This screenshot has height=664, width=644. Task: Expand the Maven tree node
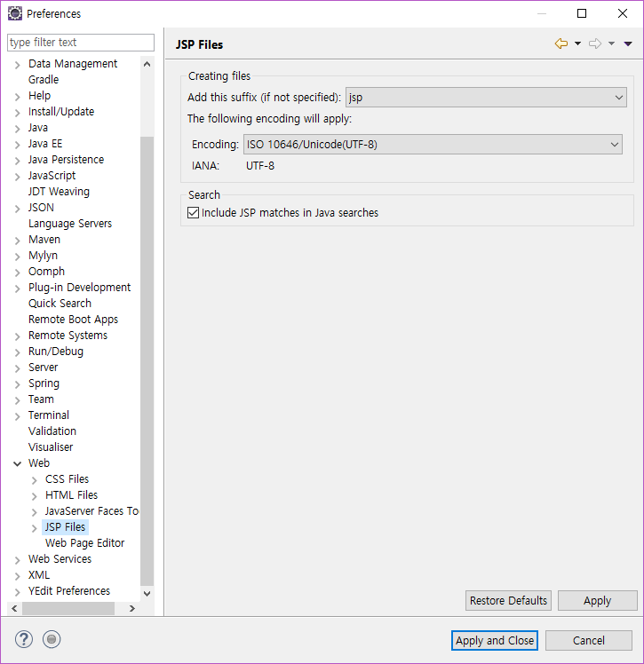click(x=18, y=240)
